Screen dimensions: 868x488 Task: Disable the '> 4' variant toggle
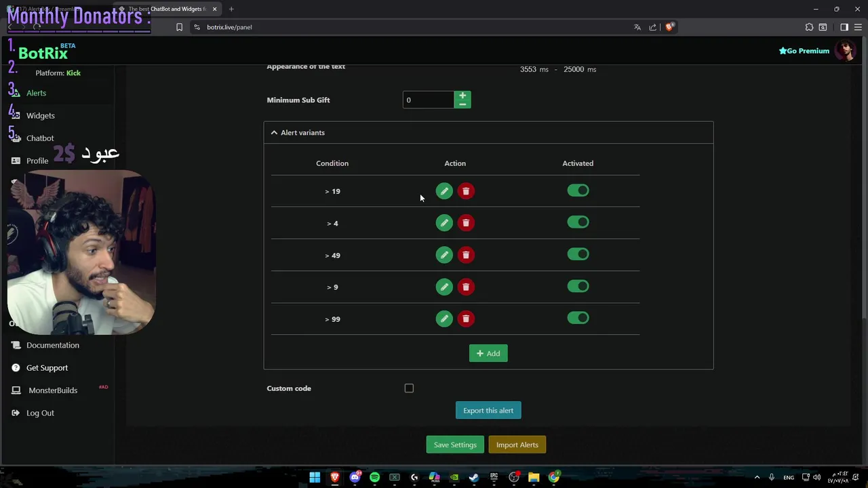[578, 222]
